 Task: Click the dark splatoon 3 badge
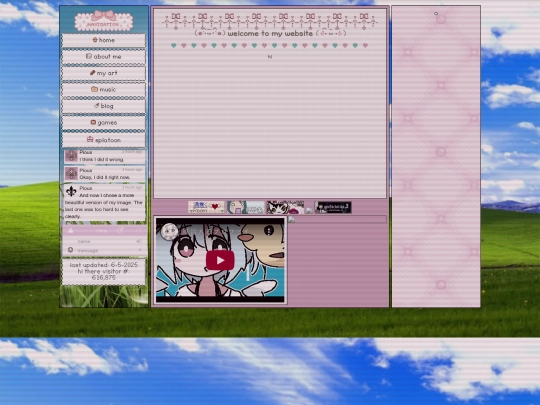[x=333, y=207]
